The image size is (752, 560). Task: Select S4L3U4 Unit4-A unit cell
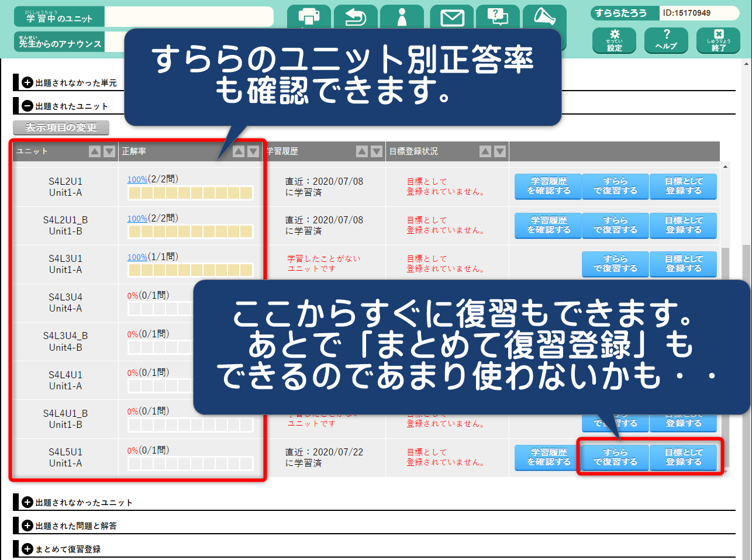tap(65, 303)
